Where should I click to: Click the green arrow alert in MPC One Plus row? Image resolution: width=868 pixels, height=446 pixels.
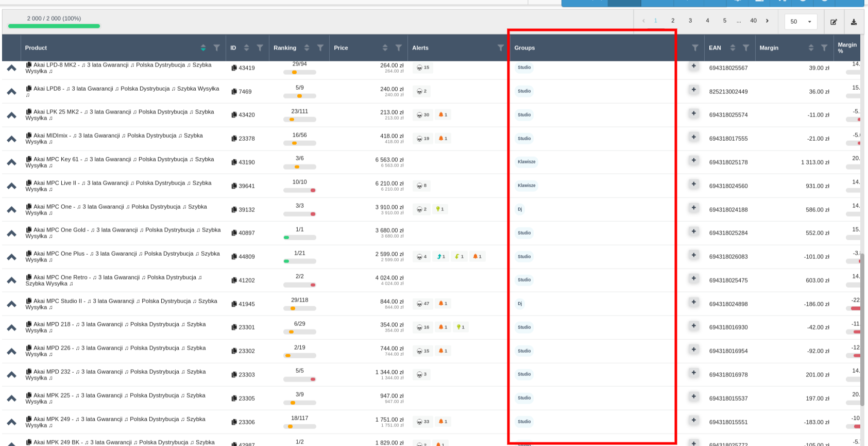click(459, 257)
